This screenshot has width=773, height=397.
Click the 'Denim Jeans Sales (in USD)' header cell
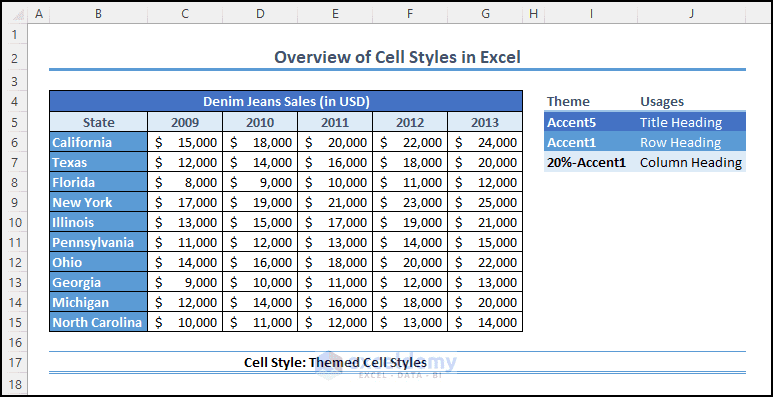pos(286,102)
